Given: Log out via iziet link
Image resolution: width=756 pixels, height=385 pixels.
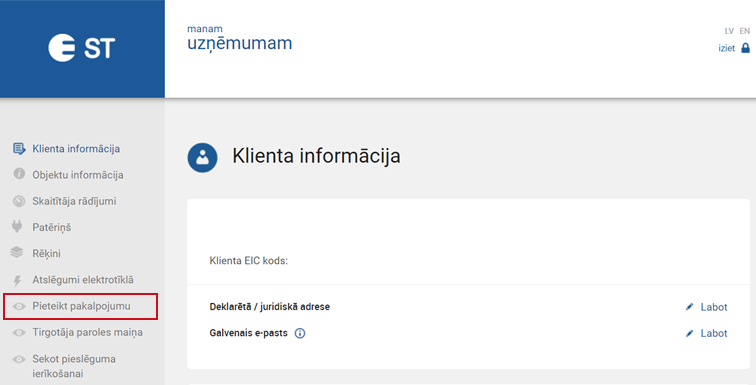Looking at the screenshot, I should pyautogui.click(x=727, y=48).
